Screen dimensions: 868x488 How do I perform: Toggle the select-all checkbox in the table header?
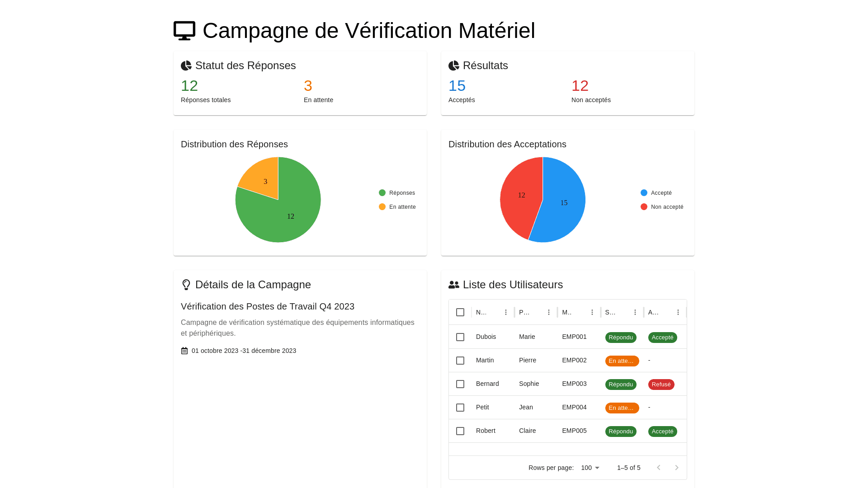[460, 312]
